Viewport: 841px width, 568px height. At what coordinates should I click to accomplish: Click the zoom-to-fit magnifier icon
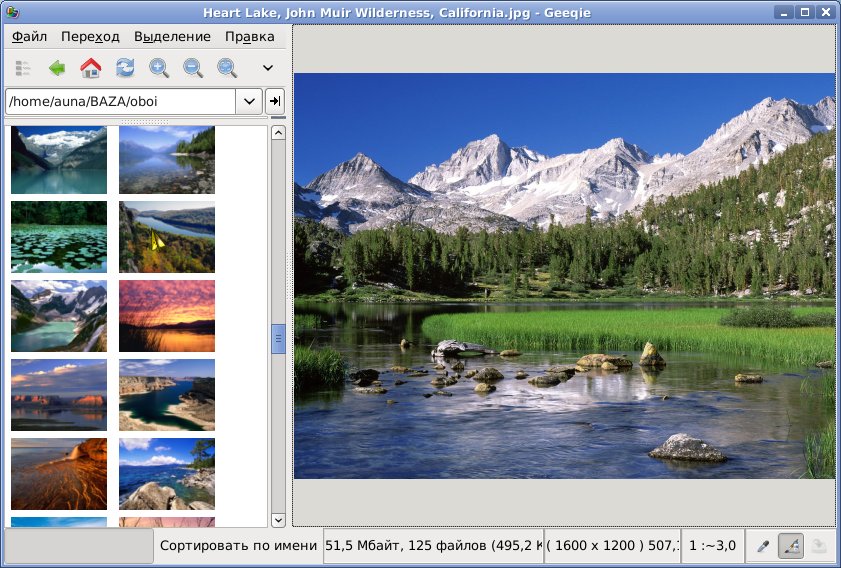coord(227,68)
